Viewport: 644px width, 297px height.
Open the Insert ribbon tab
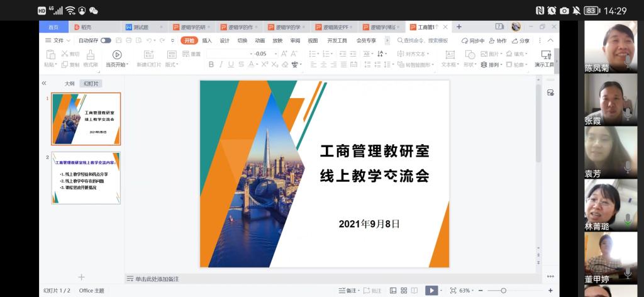coord(207,40)
